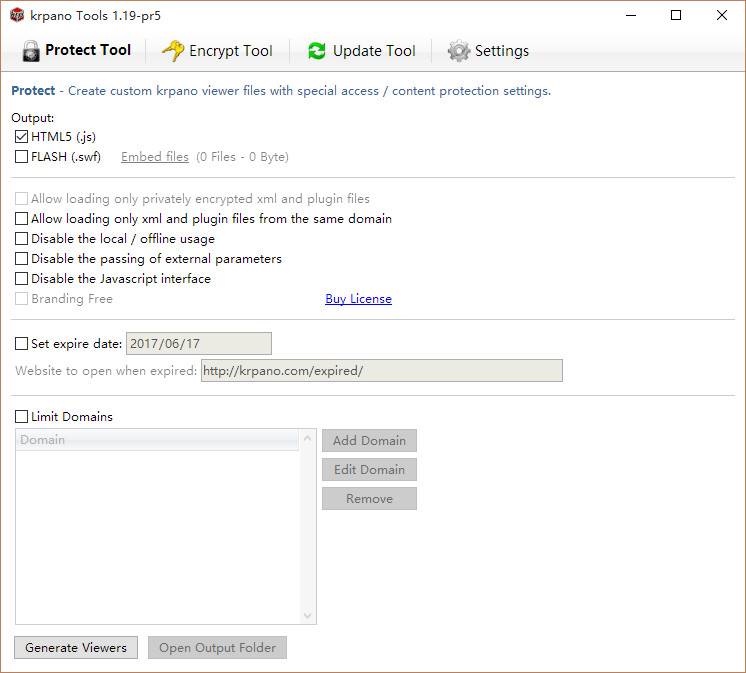Click the Embed files link
The width and height of the screenshot is (746, 673).
pyautogui.click(x=155, y=157)
